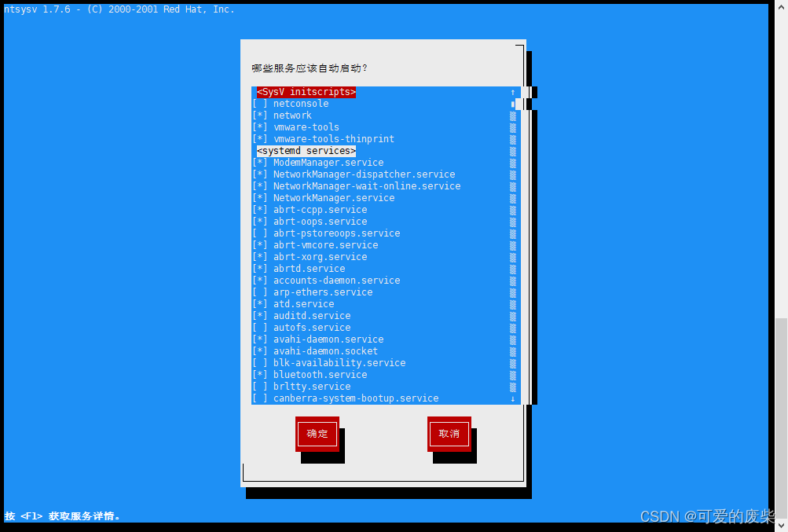Click the 确定 (OK) button
Image resolution: width=788 pixels, height=532 pixels.
317,434
